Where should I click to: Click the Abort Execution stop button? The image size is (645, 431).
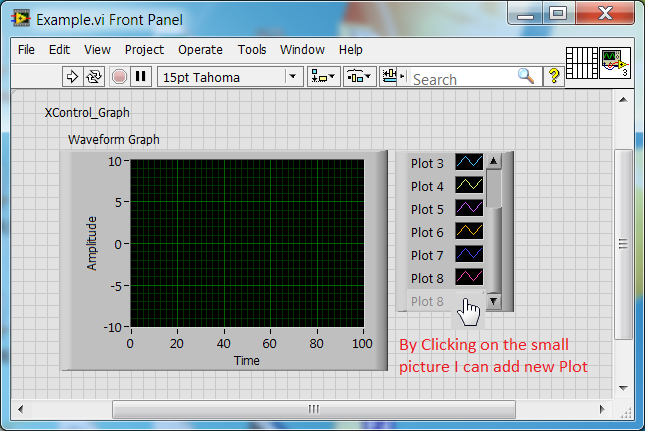pos(120,76)
